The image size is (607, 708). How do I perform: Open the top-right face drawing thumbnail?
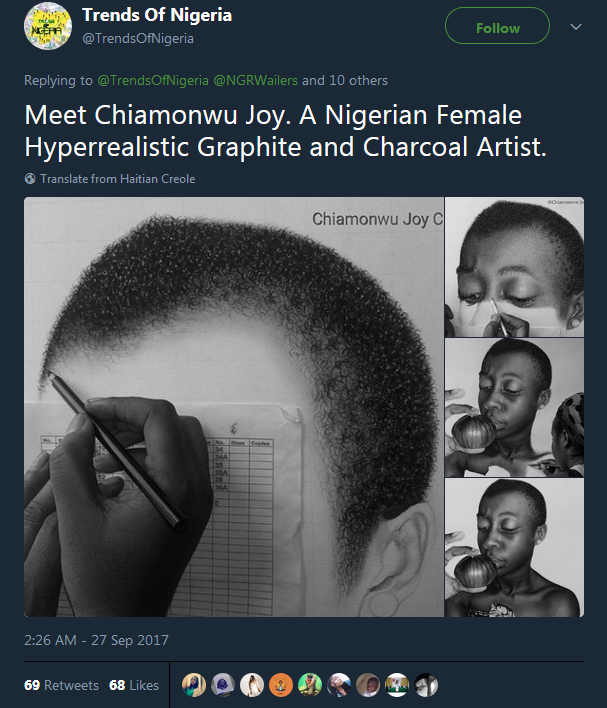point(514,267)
